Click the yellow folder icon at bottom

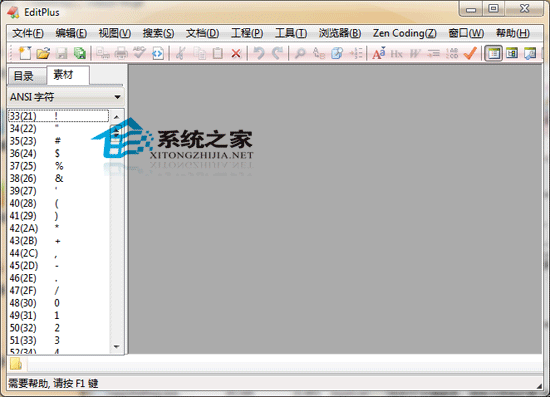coord(16,364)
